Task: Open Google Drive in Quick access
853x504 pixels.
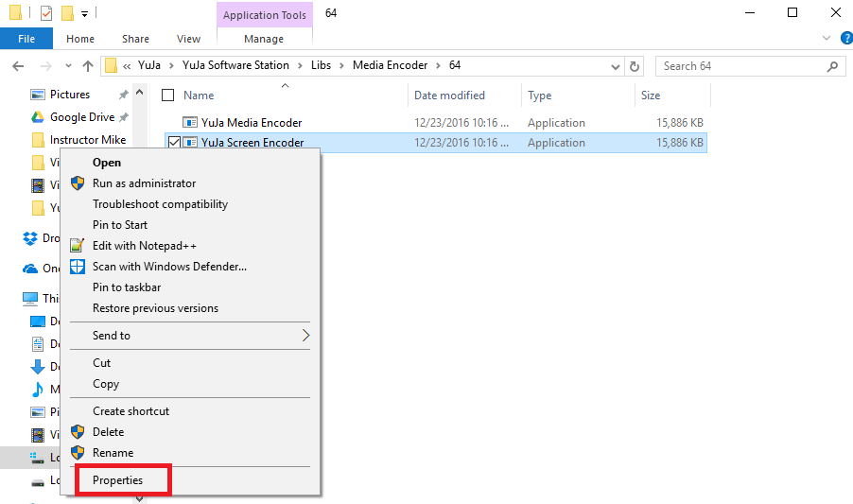Action: (x=82, y=117)
